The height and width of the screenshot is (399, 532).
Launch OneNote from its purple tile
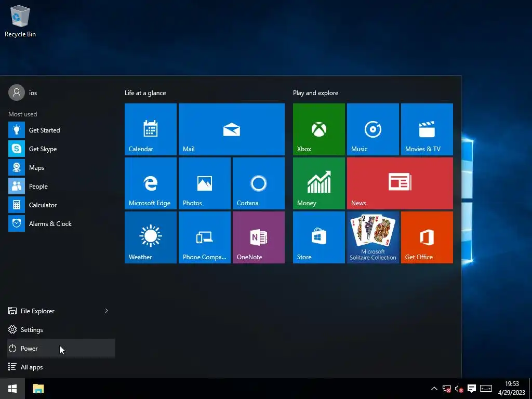259,237
